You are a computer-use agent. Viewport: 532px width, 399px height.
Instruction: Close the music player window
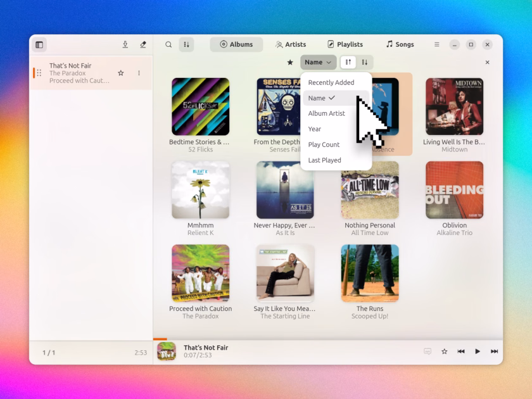tap(487, 44)
